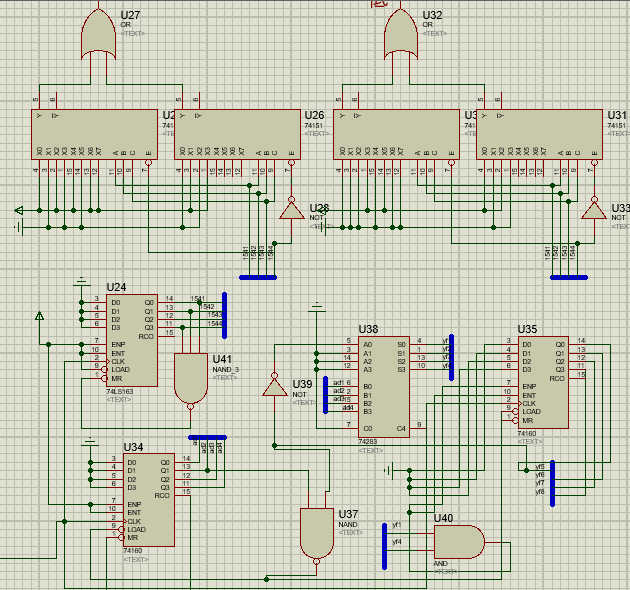Screen dimensions: 630x590
Task: Click the U32 reference label
Action: 432,15
